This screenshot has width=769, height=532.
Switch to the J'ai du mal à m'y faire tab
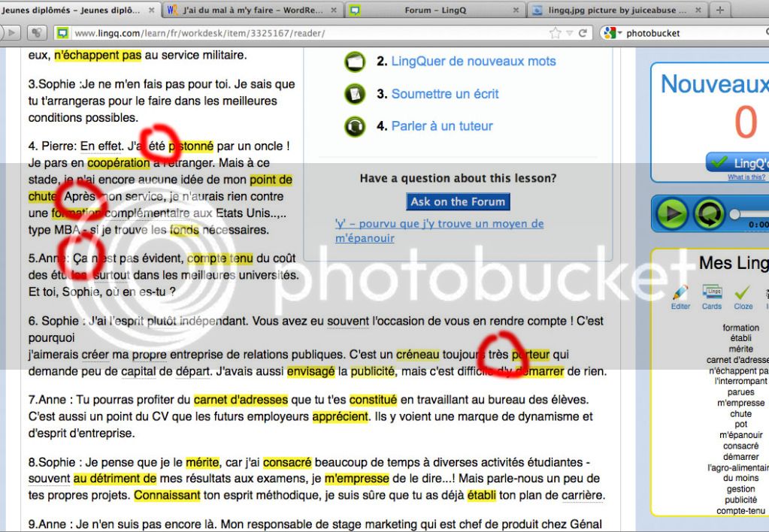click(253, 10)
